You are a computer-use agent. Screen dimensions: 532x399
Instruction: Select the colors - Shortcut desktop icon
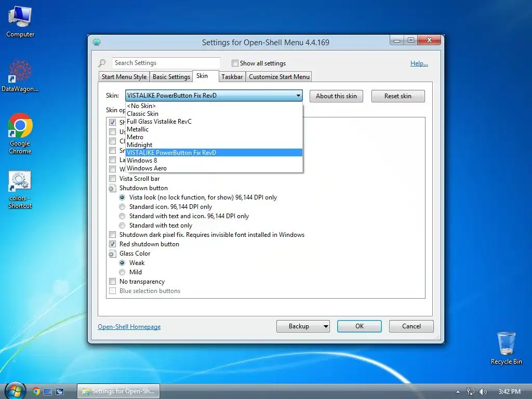pos(20,189)
